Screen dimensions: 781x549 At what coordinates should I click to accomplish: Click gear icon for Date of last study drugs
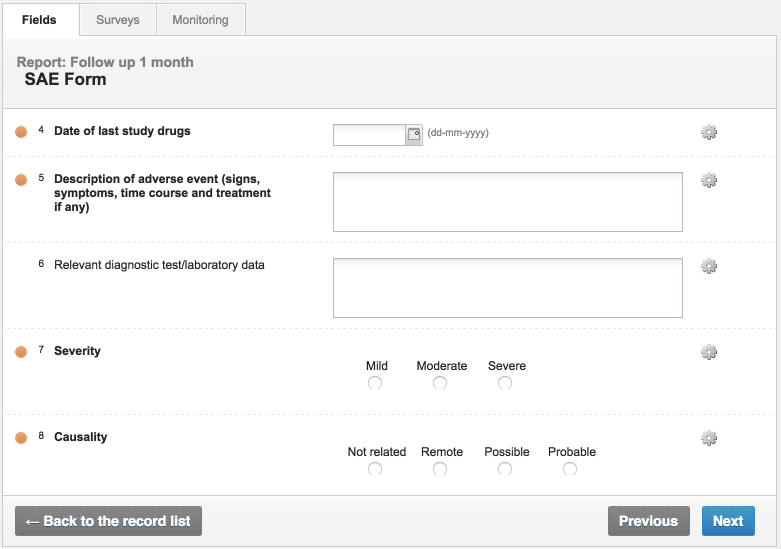pos(709,132)
